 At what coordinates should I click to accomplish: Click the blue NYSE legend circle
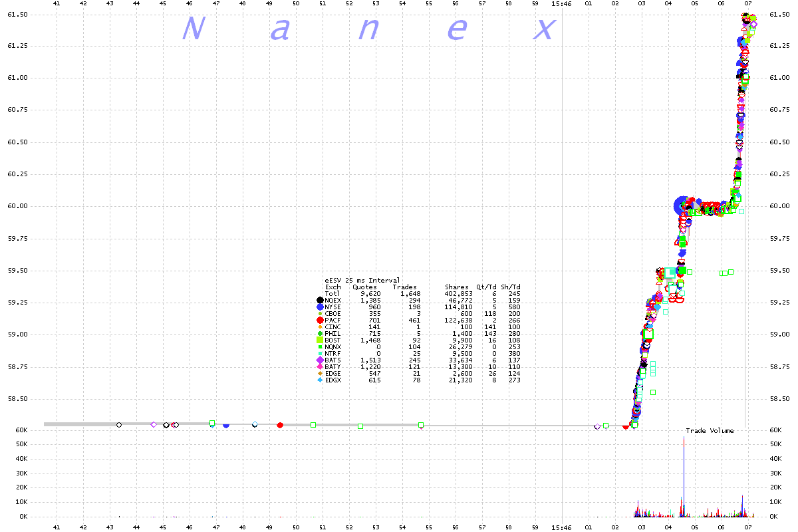(321, 307)
